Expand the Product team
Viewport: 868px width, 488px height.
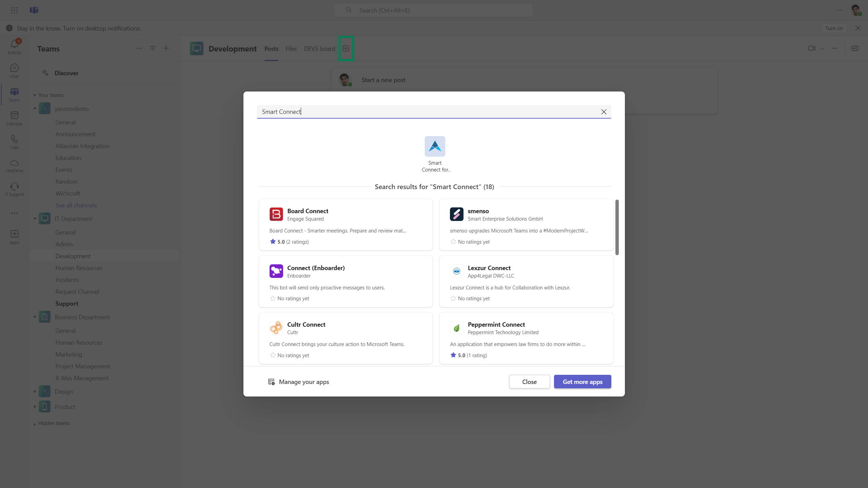click(x=35, y=407)
